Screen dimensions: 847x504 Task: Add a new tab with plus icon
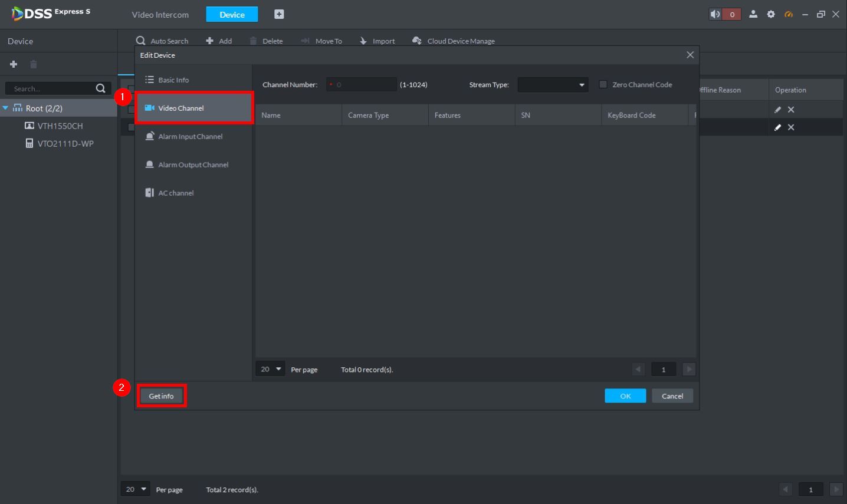[x=279, y=14]
